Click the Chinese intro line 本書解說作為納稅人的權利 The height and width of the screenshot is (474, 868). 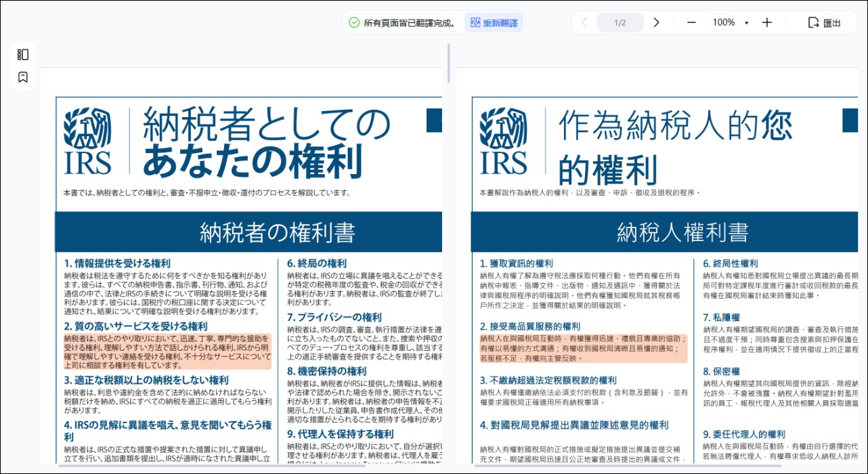pyautogui.click(x=590, y=193)
